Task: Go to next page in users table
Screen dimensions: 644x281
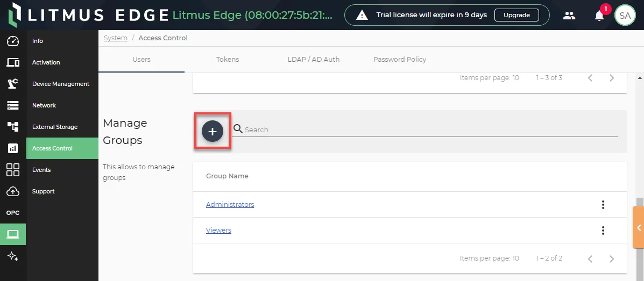Action: click(612, 77)
